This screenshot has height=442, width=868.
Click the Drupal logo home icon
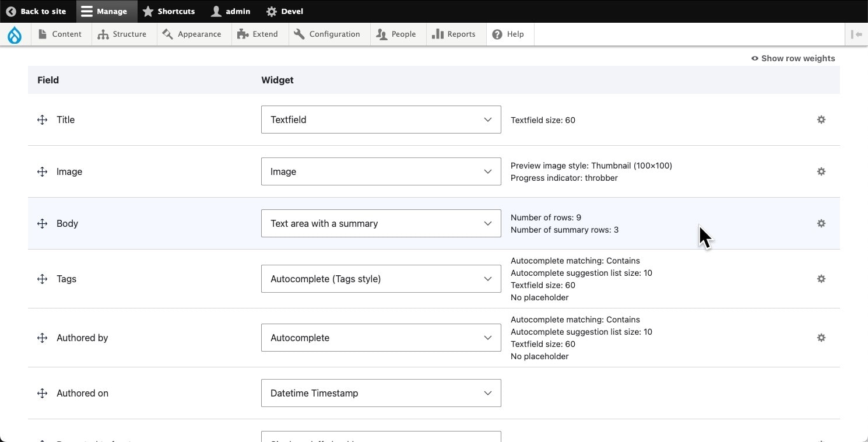15,35
